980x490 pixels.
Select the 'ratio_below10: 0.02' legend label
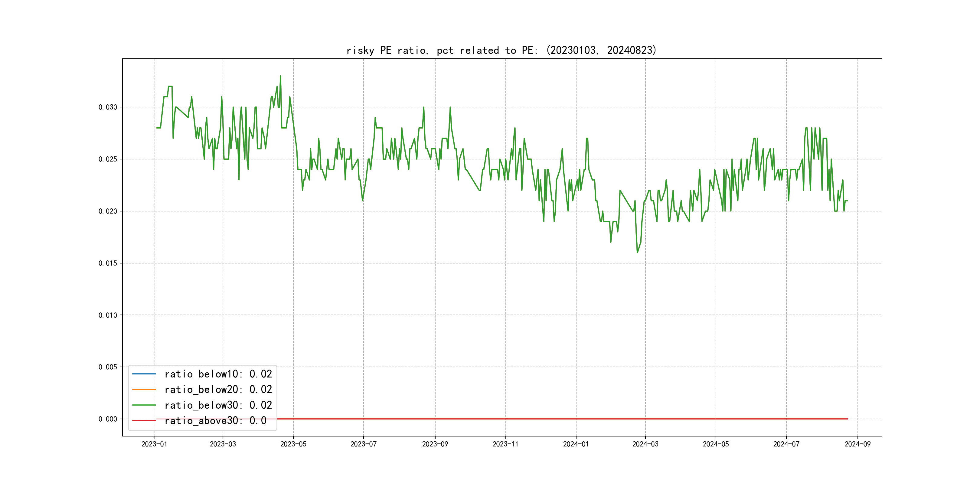218,374
